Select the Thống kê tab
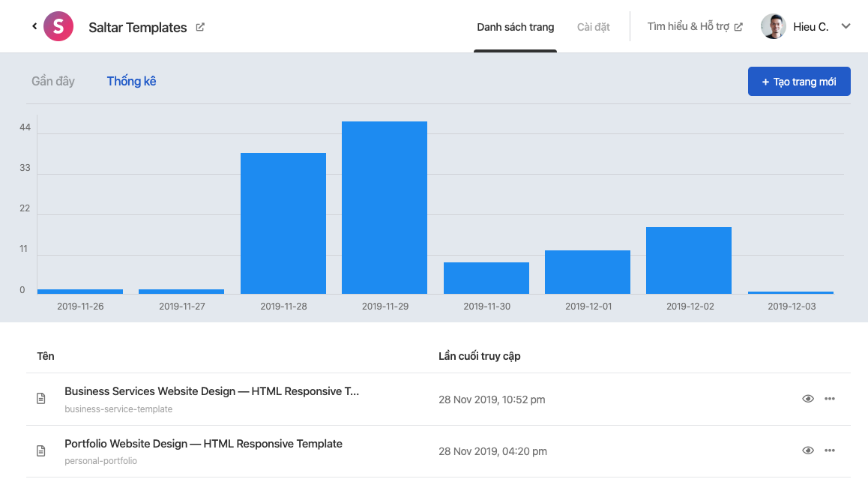Viewport: 868px width, 485px height. point(131,82)
